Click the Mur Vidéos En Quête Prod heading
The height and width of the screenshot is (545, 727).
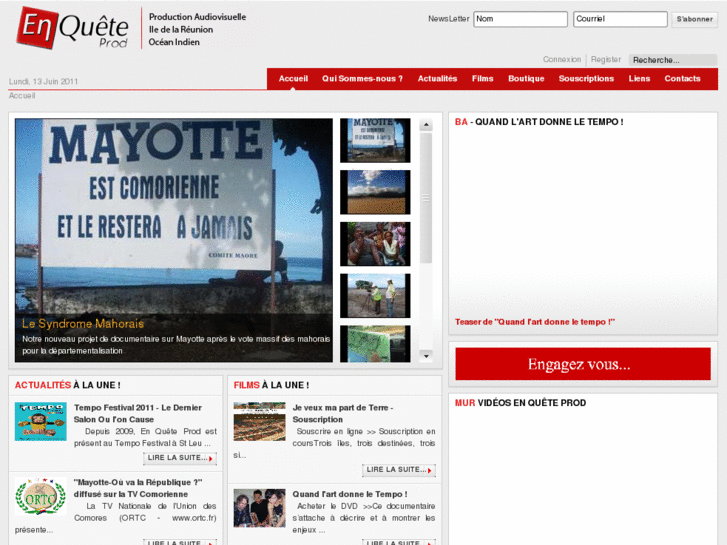(x=520, y=403)
